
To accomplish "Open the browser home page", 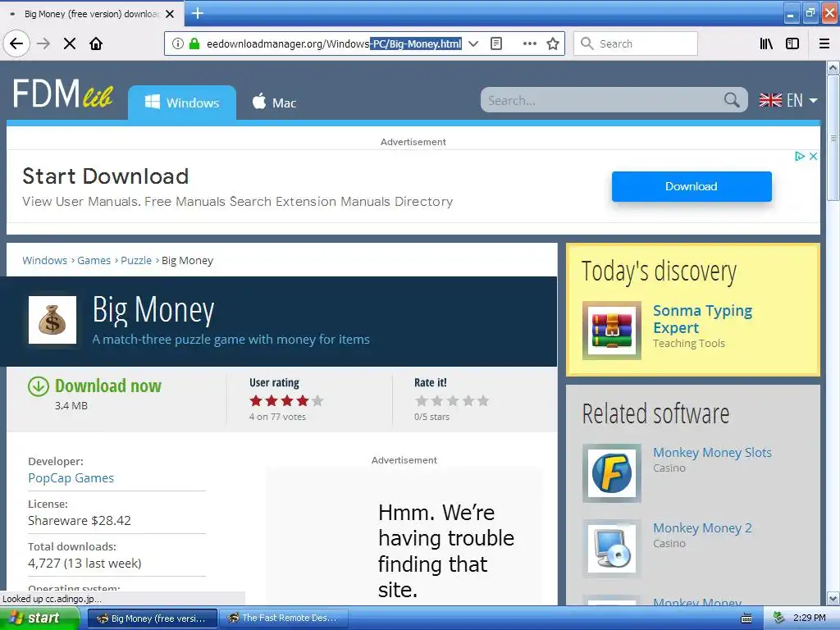I will 96,43.
